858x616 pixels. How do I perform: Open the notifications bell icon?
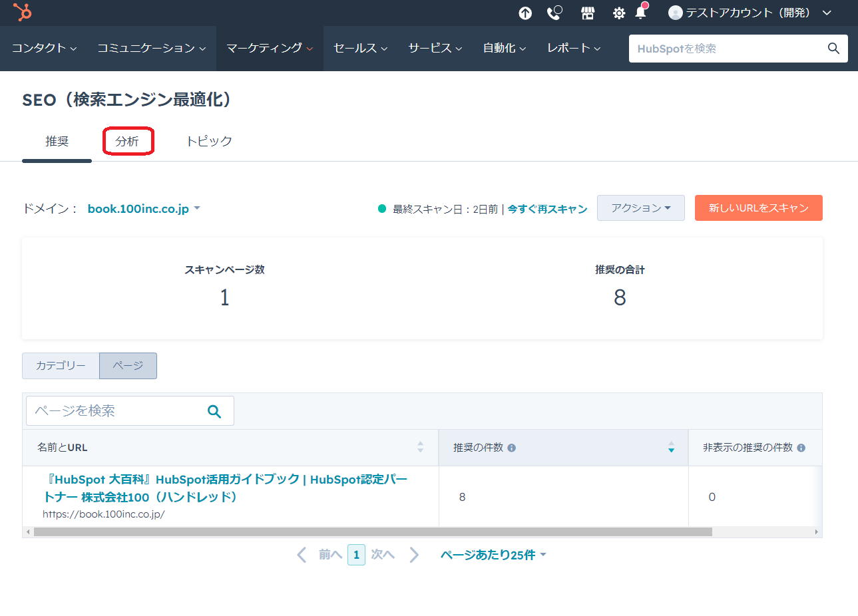point(640,12)
